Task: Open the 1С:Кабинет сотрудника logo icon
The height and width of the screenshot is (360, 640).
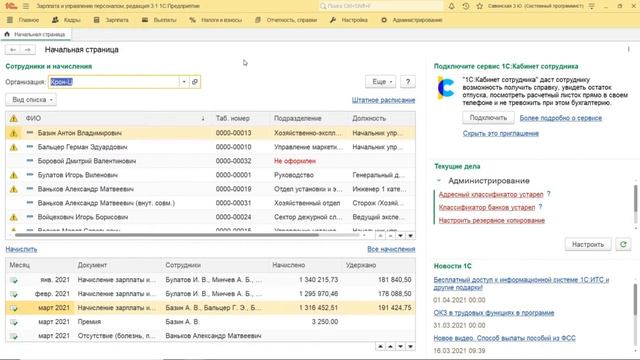Action: point(445,88)
